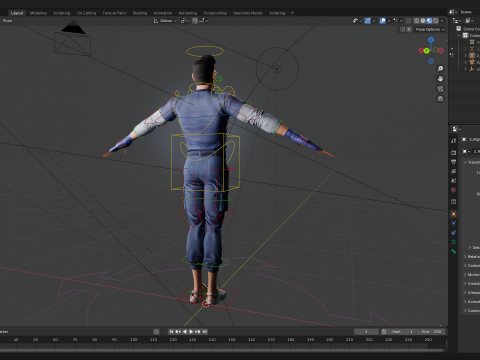
Task: Click the Scene Collection icon in outliner
Action: point(459,29)
